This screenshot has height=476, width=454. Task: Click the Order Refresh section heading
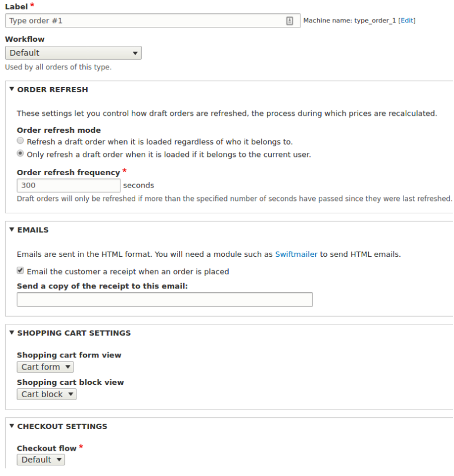[52, 90]
